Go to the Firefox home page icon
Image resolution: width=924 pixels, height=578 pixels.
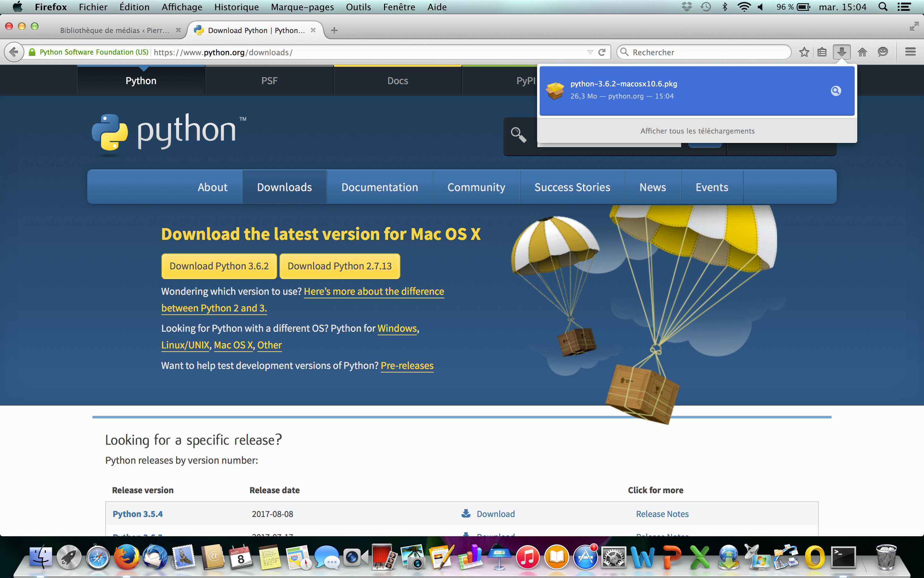tap(862, 52)
